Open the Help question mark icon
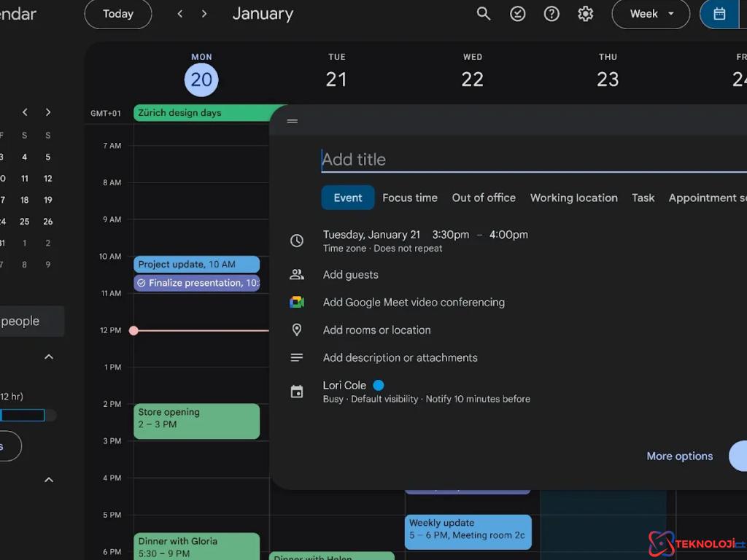This screenshot has width=747, height=560. click(x=551, y=14)
